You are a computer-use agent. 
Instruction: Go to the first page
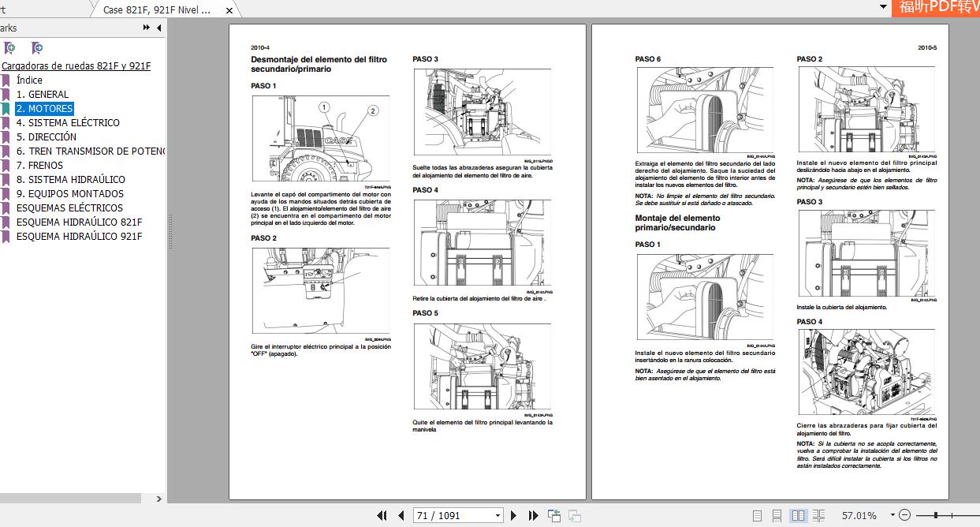[382, 516]
